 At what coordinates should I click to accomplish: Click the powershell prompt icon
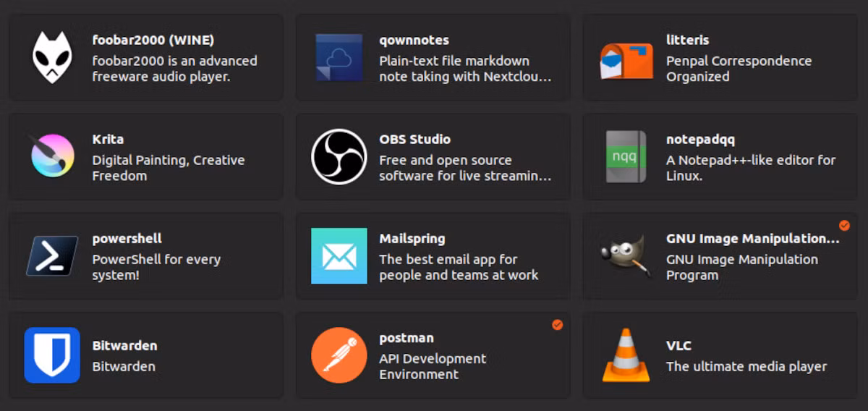coord(52,255)
